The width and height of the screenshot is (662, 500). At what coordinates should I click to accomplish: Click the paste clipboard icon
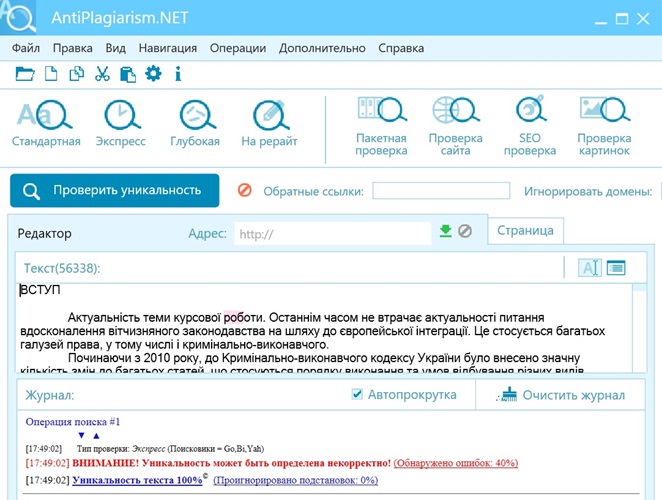pyautogui.click(x=128, y=74)
